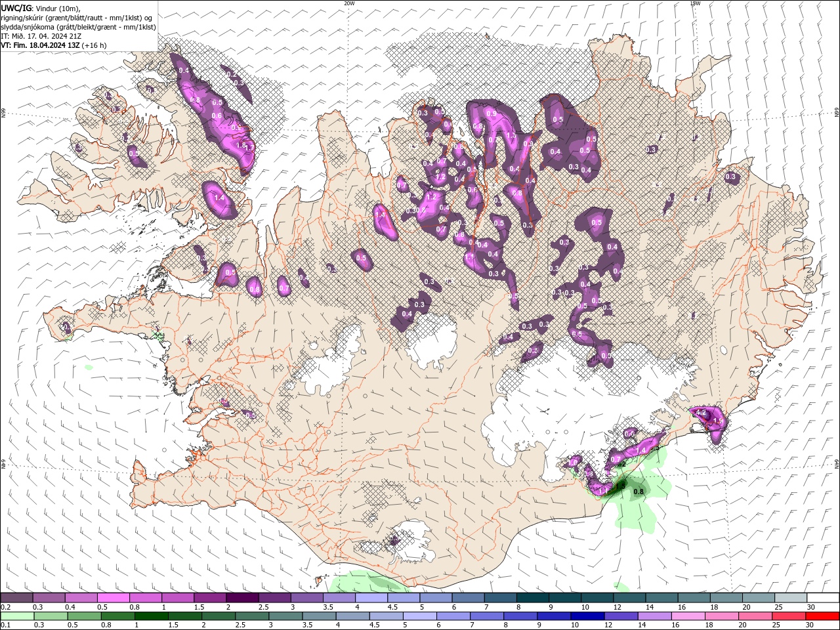Click the 0.5–0.8 medium green rain-scale swatch
This screenshot has height=630, width=840.
click(85, 616)
